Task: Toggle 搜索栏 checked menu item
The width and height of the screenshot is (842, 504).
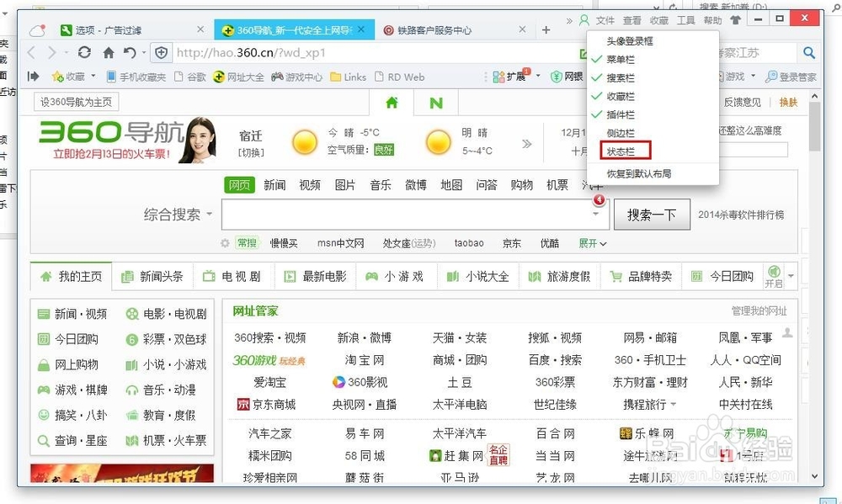Action: pyautogui.click(x=653, y=77)
